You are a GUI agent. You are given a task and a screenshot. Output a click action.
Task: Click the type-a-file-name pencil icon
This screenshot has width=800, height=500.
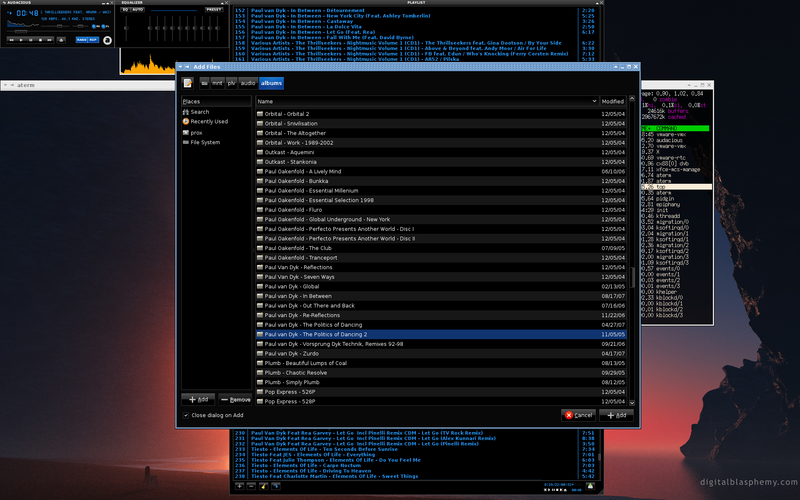click(x=188, y=83)
